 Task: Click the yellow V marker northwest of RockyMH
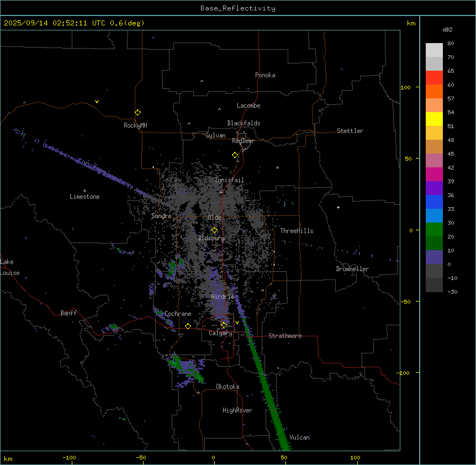(97, 102)
